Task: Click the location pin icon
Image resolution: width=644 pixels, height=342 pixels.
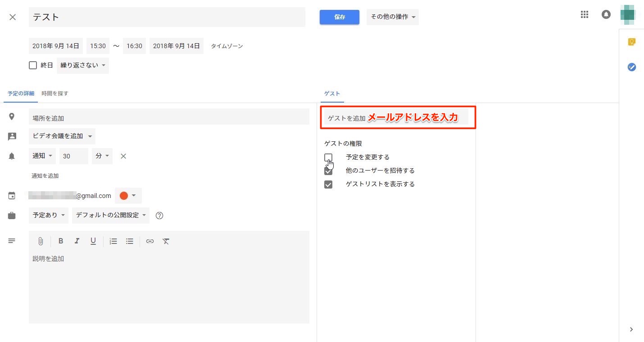Action: (12, 117)
